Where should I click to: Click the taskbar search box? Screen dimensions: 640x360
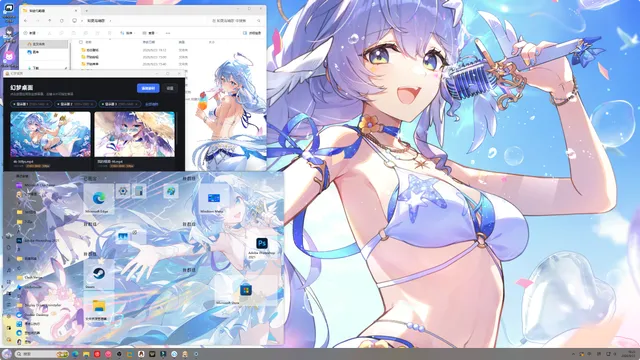[42, 354]
